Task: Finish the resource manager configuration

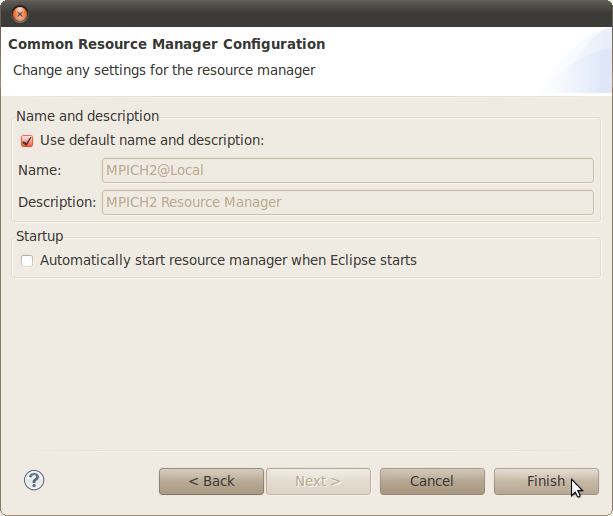Action: pyautogui.click(x=547, y=482)
